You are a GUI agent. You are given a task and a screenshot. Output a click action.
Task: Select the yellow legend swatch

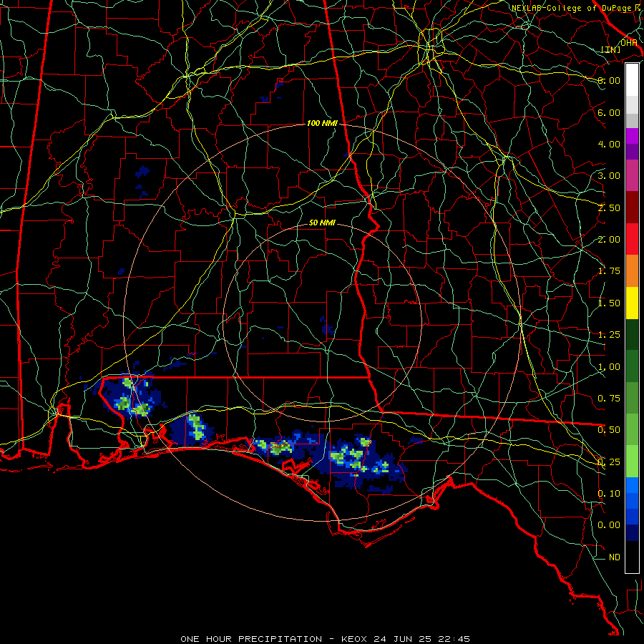click(x=632, y=303)
